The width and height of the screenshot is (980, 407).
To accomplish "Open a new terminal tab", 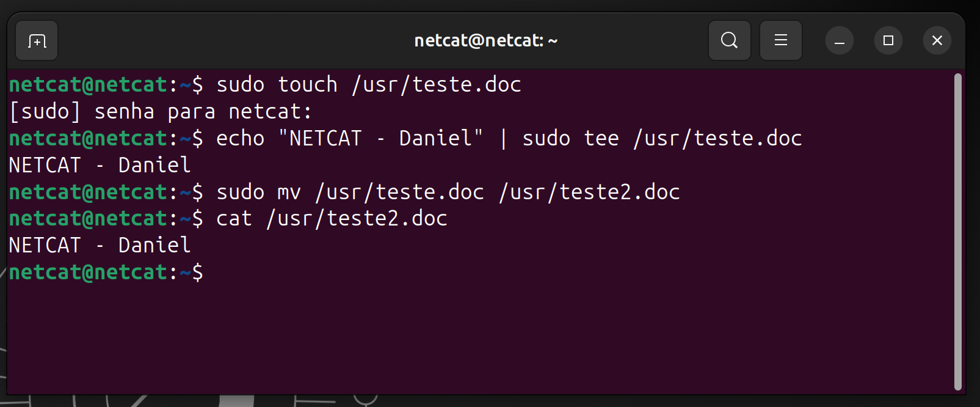I will [37, 41].
